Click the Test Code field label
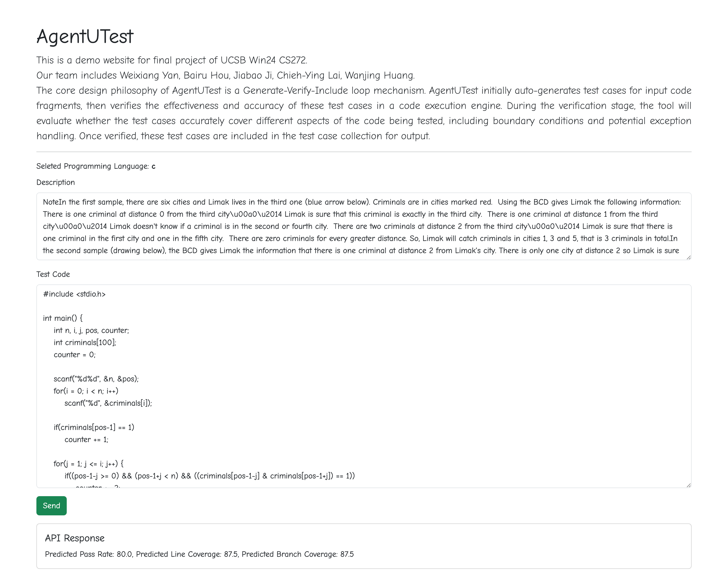The height and width of the screenshot is (577, 728). pyautogui.click(x=53, y=274)
